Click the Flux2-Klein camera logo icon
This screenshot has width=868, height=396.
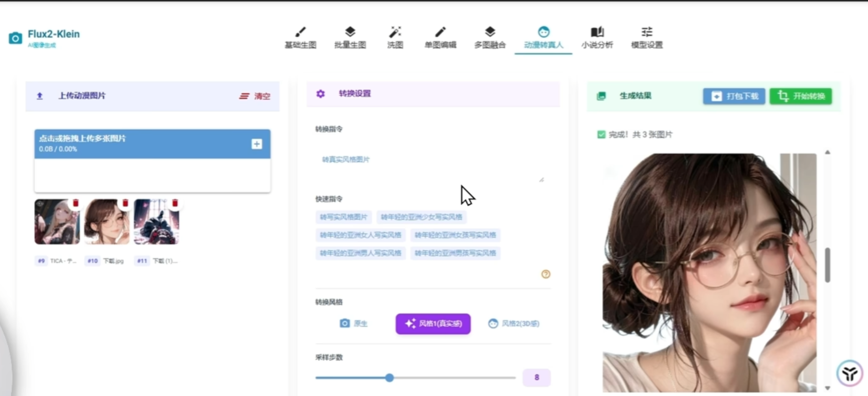click(x=15, y=38)
